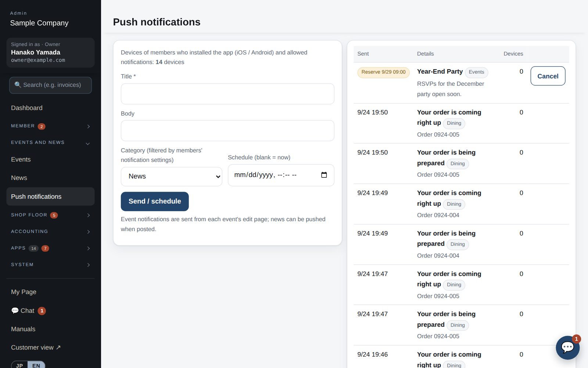The width and height of the screenshot is (588, 368).
Task: Open the News category dropdown
Action: (172, 177)
